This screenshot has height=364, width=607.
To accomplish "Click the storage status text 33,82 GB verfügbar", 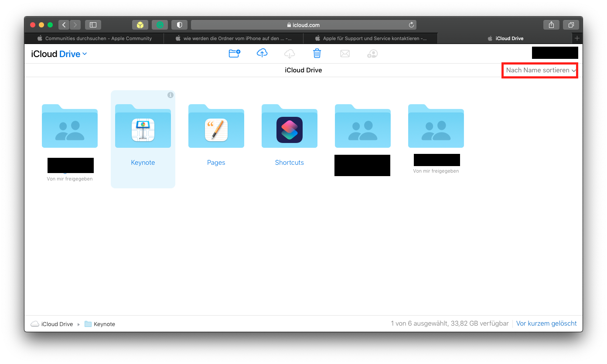I will [479, 323].
